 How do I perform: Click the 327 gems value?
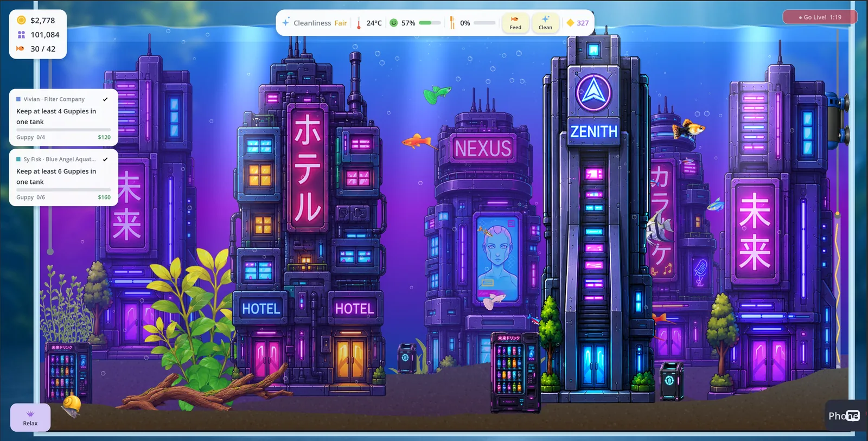click(x=583, y=23)
